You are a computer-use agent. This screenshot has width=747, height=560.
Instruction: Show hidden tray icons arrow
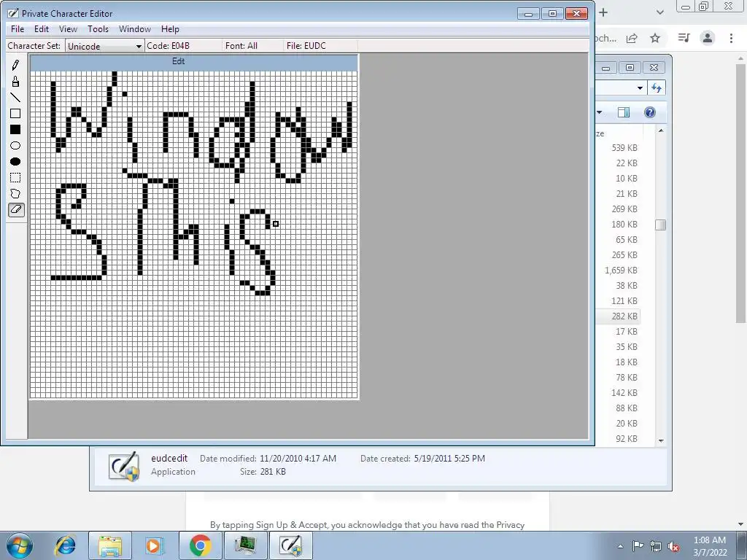coord(620,546)
